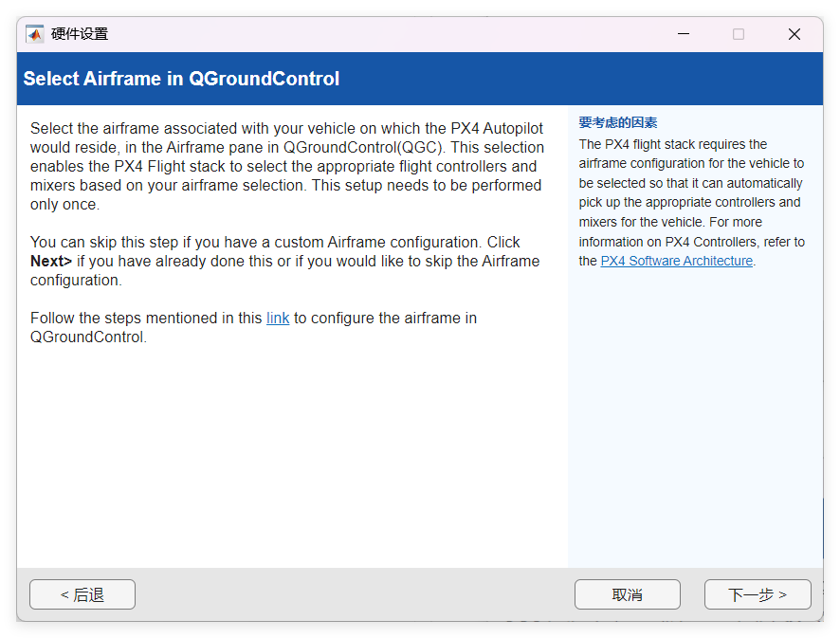Click the gray footer between 后退 and 取消
Image resolution: width=840 pixels, height=638 pixels.
tap(356, 594)
